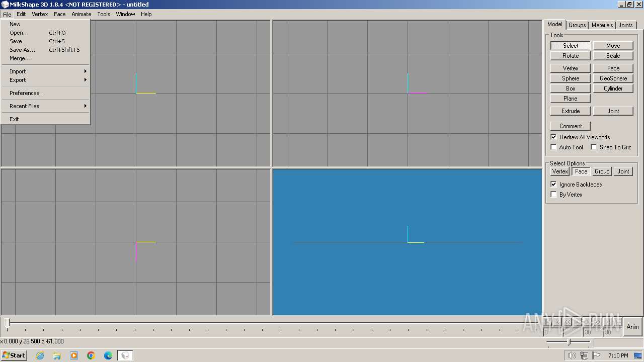Click the Joint tool button in Tools
This screenshot has width=644, height=362.
pos(613,111)
